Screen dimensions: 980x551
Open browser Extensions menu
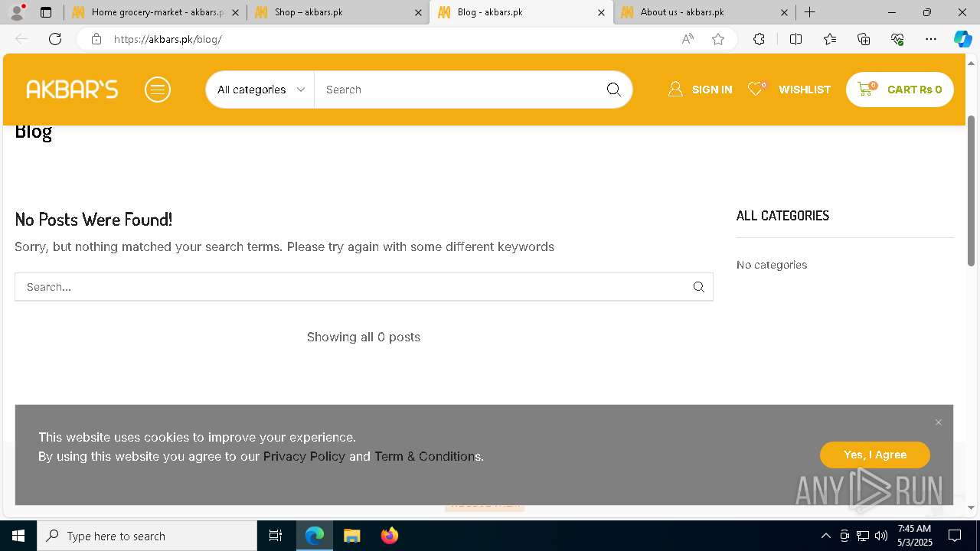point(759,39)
